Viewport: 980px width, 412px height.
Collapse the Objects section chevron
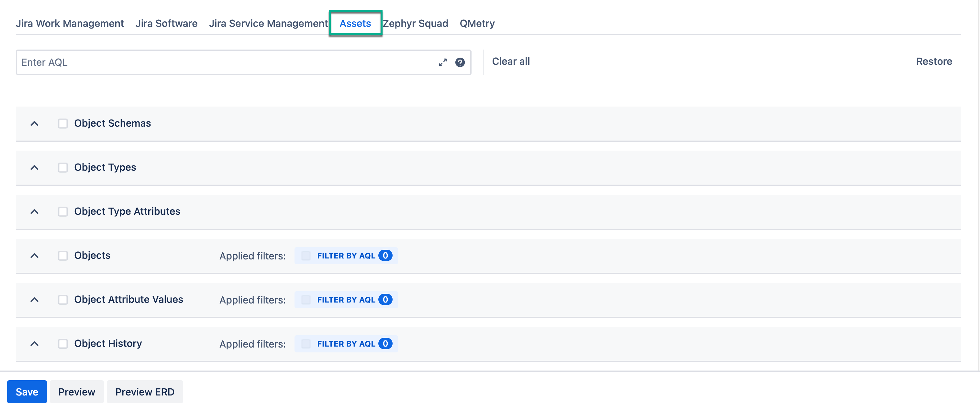(34, 256)
